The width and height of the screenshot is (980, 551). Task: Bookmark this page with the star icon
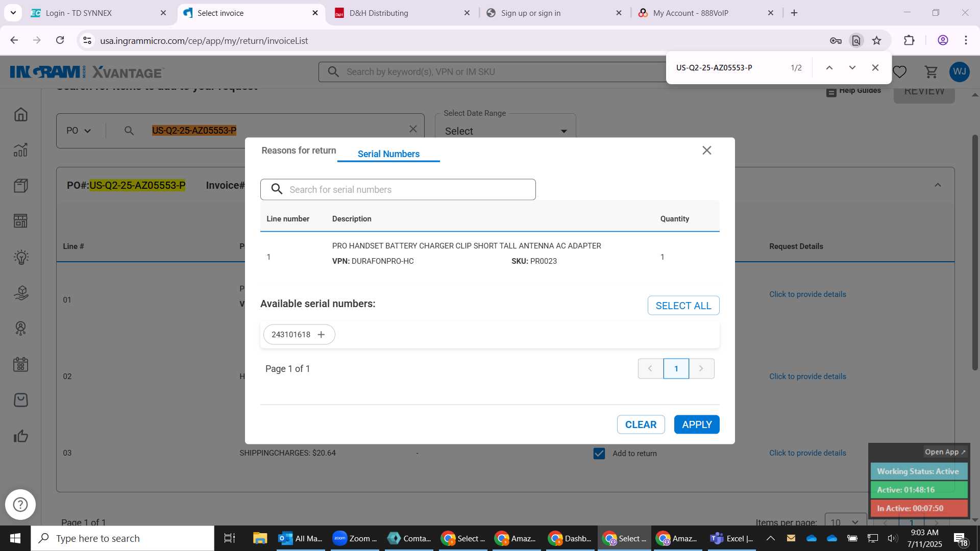[877, 41]
